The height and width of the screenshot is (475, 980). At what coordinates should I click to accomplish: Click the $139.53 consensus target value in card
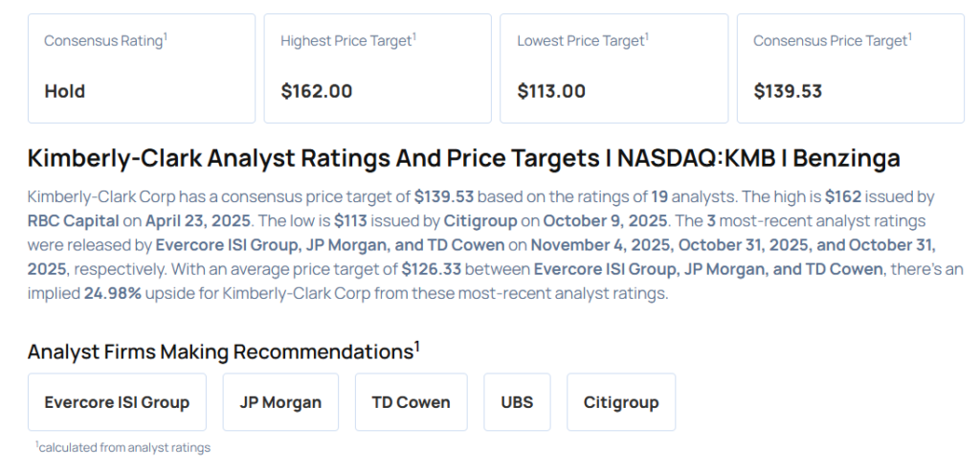click(788, 92)
